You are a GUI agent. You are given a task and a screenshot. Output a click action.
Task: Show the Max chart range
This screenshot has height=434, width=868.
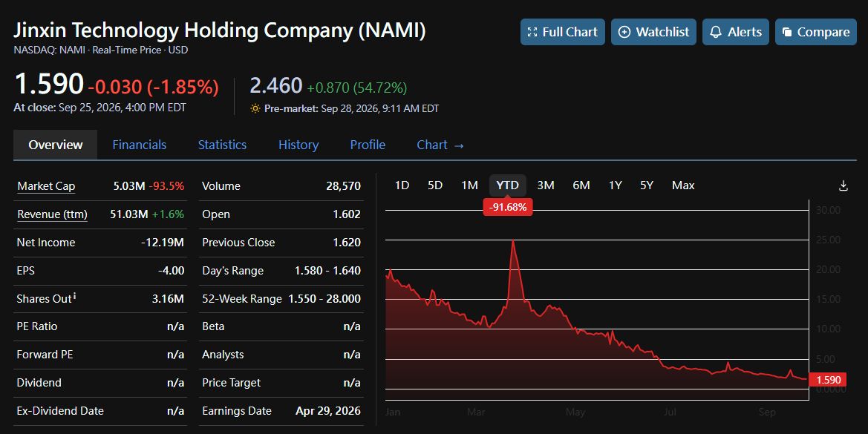[683, 185]
